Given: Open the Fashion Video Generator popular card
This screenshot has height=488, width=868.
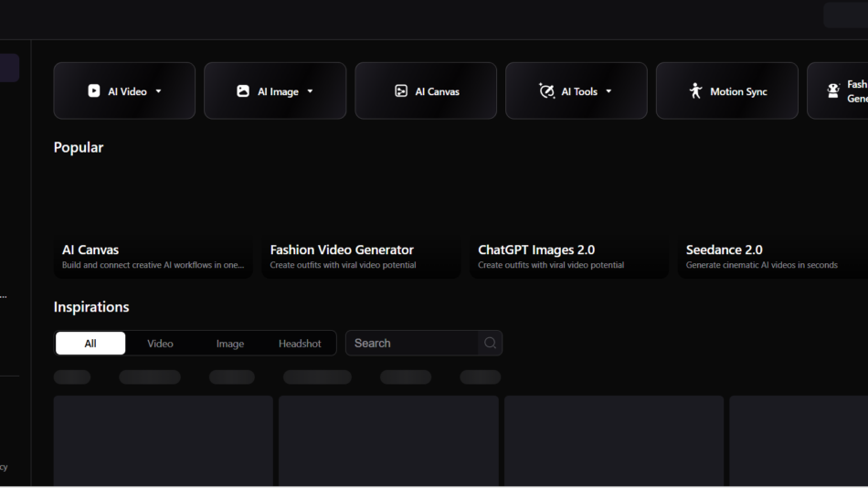Looking at the screenshot, I should pyautogui.click(x=361, y=221).
